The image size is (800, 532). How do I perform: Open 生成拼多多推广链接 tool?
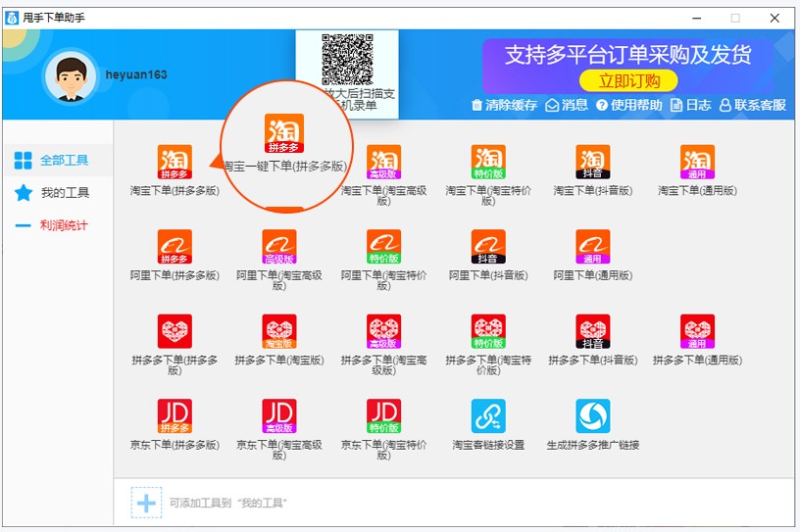(x=593, y=415)
